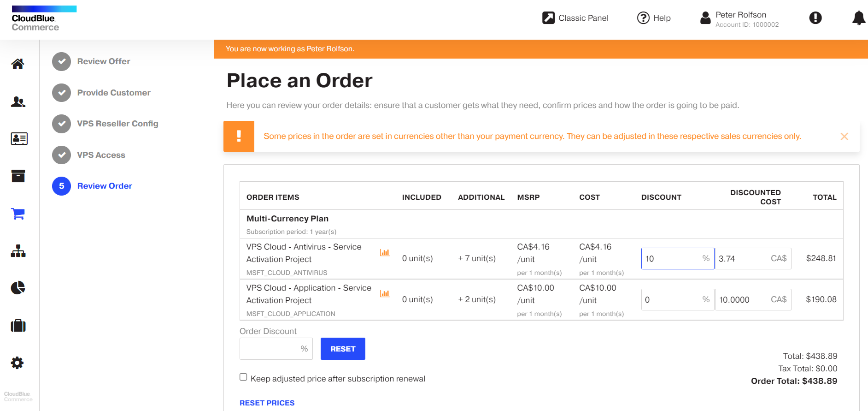Focus the Application item discount field
The height and width of the screenshot is (411, 868).
pos(671,300)
